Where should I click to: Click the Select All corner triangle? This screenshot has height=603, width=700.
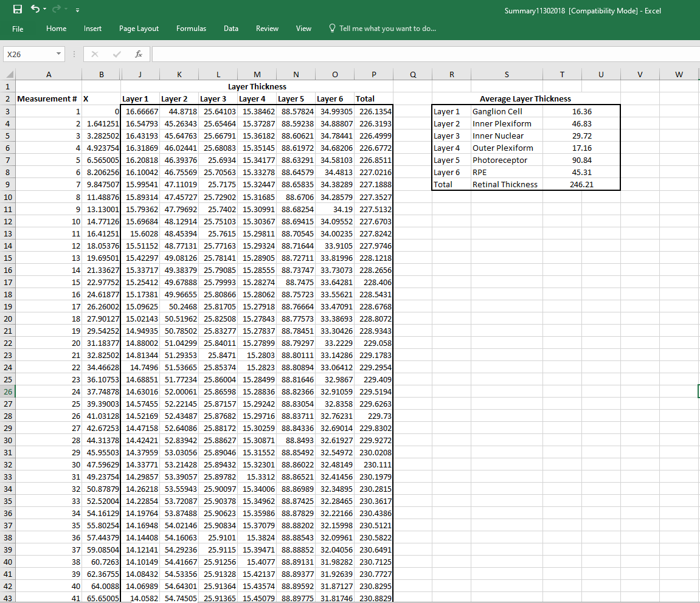8,75
